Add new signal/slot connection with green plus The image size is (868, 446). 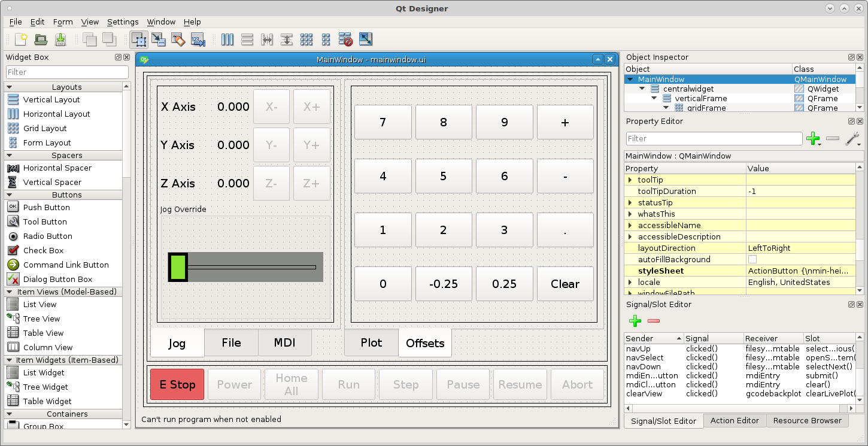click(635, 321)
